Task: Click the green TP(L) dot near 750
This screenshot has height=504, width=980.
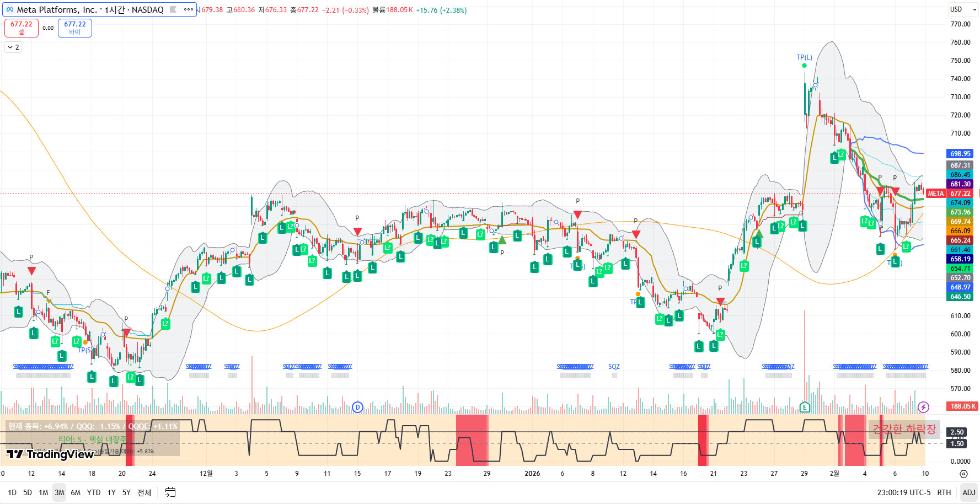Action: [804, 66]
